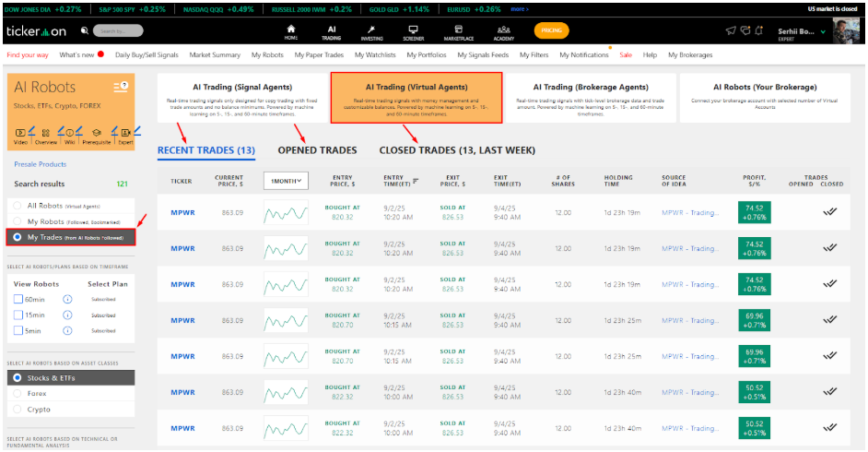Switch to the Opened Trades tab
This screenshot has width=868, height=452.
(x=317, y=150)
